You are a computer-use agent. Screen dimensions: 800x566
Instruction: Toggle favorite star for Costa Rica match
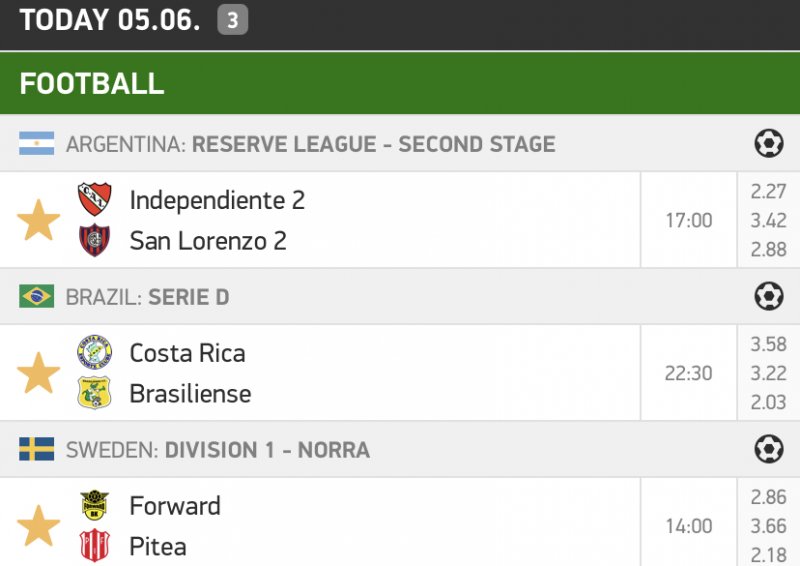pos(39,373)
